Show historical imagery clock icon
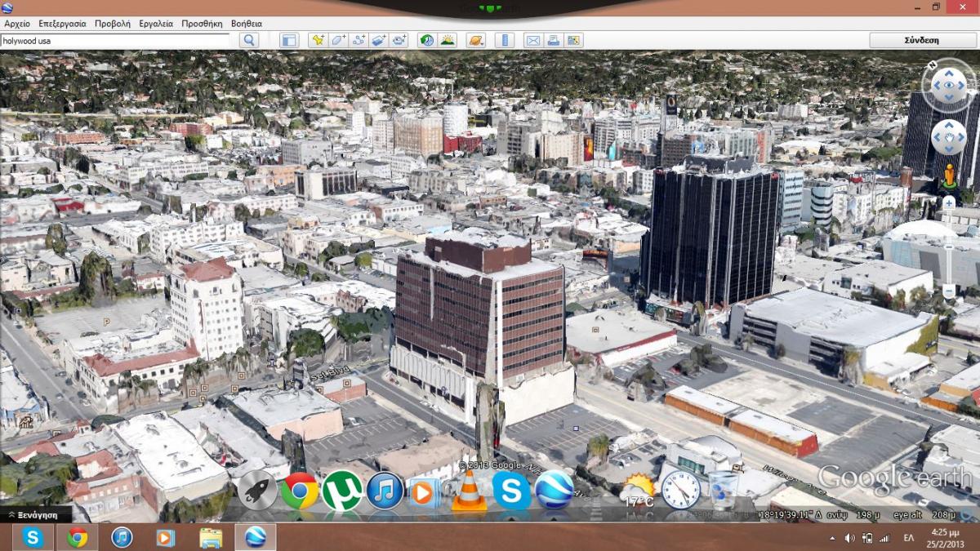 click(427, 40)
